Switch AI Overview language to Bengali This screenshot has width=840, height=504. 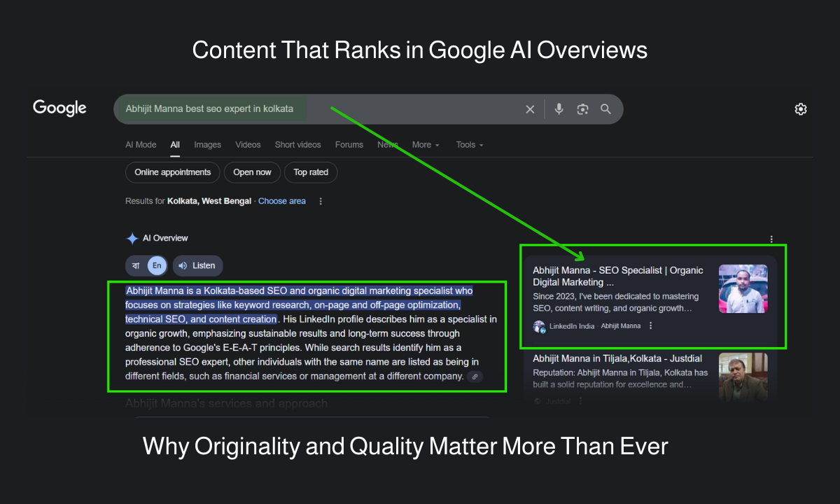click(x=136, y=265)
